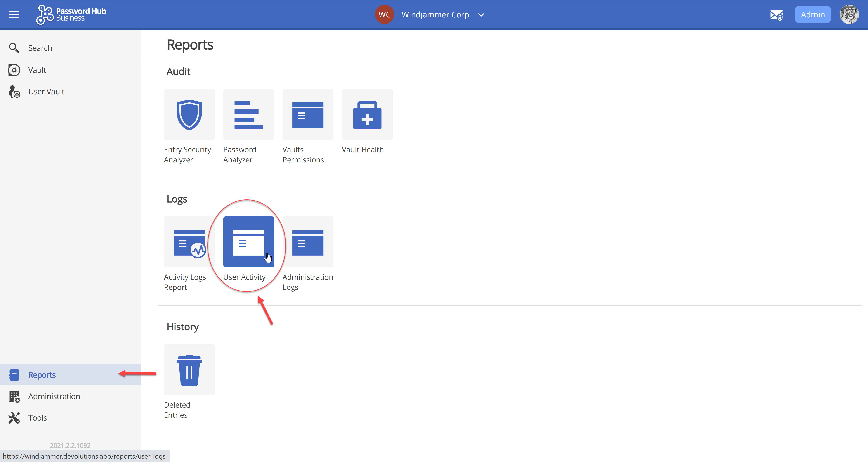
Task: Click the user avatar picture
Action: point(849,14)
